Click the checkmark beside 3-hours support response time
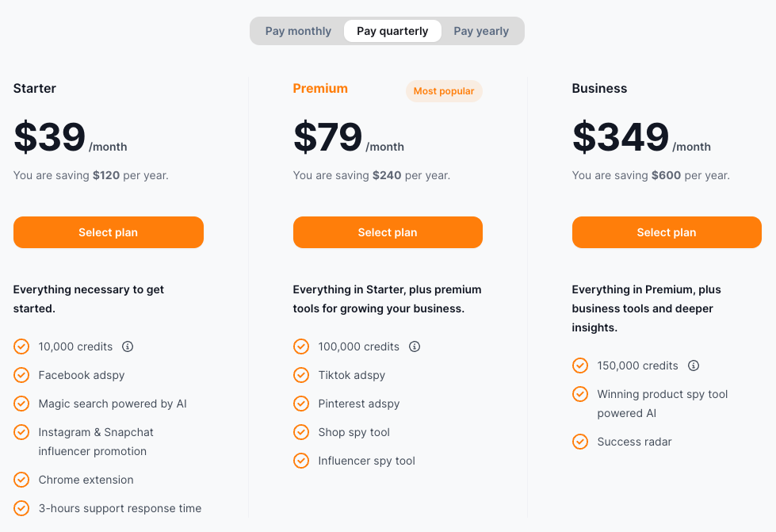The image size is (776, 532). [x=21, y=508]
